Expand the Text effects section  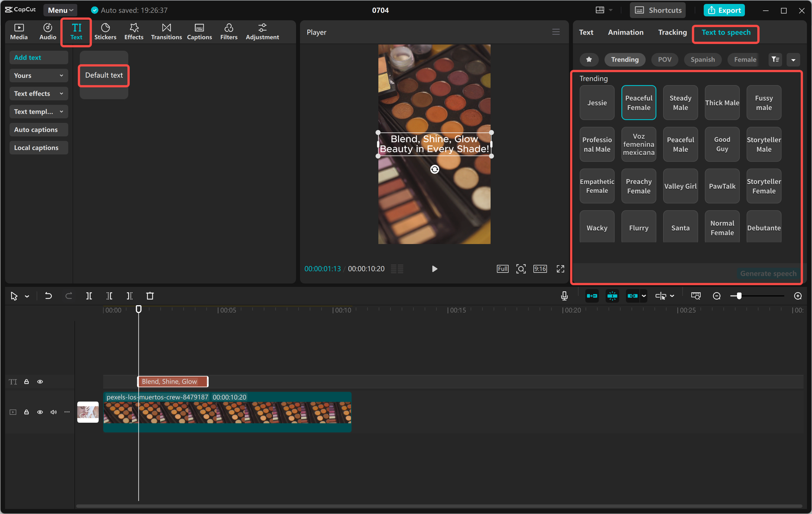point(38,93)
